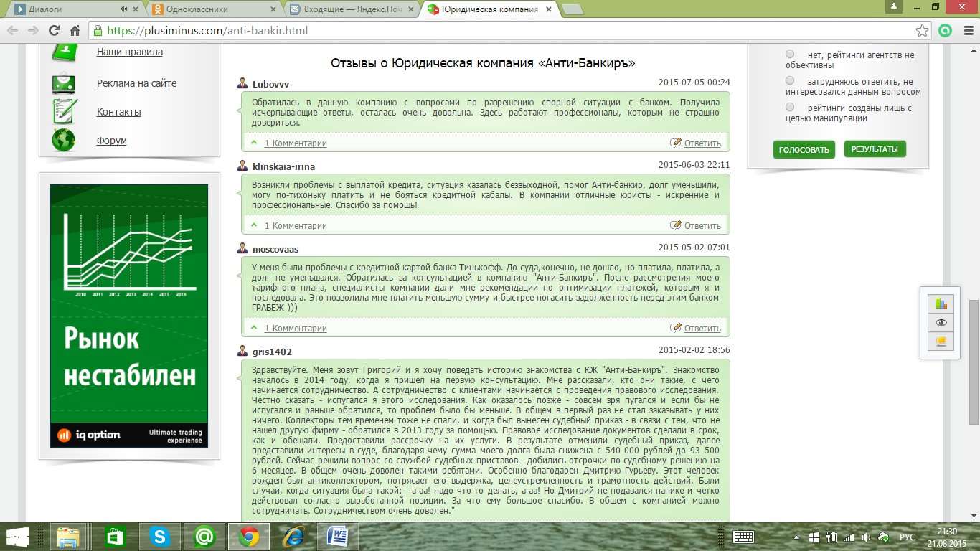Click the globe icon beside Форум
The height and width of the screenshot is (551, 980).
[x=64, y=140]
